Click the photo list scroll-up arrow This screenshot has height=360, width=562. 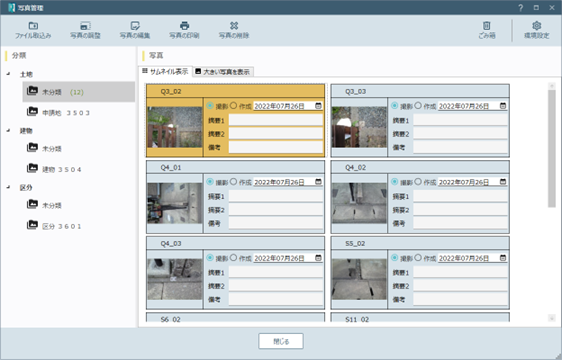coord(552,86)
